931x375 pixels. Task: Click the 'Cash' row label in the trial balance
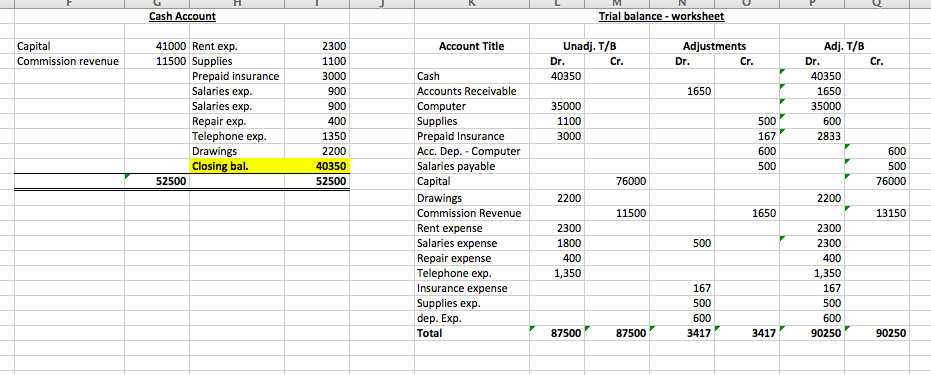pos(471,76)
